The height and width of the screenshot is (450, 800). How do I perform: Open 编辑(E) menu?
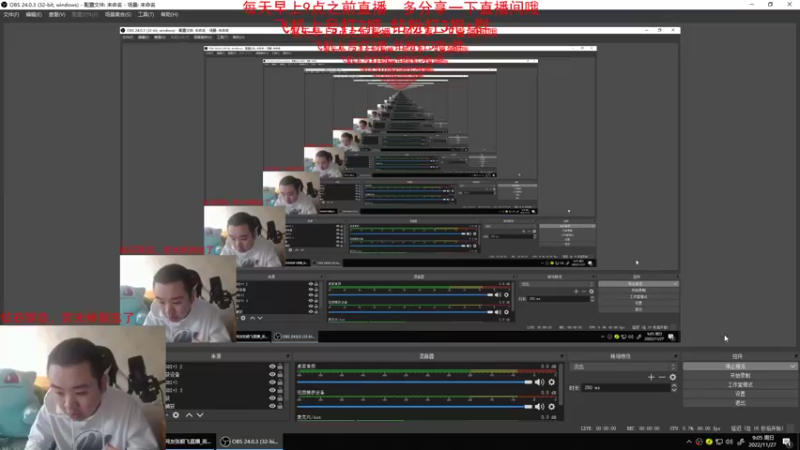coord(34,14)
